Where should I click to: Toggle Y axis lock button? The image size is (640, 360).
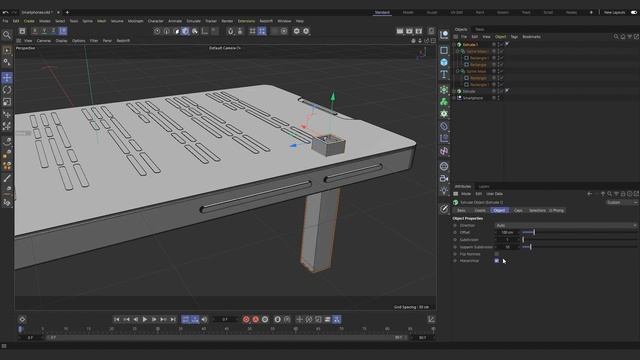pos(44,31)
